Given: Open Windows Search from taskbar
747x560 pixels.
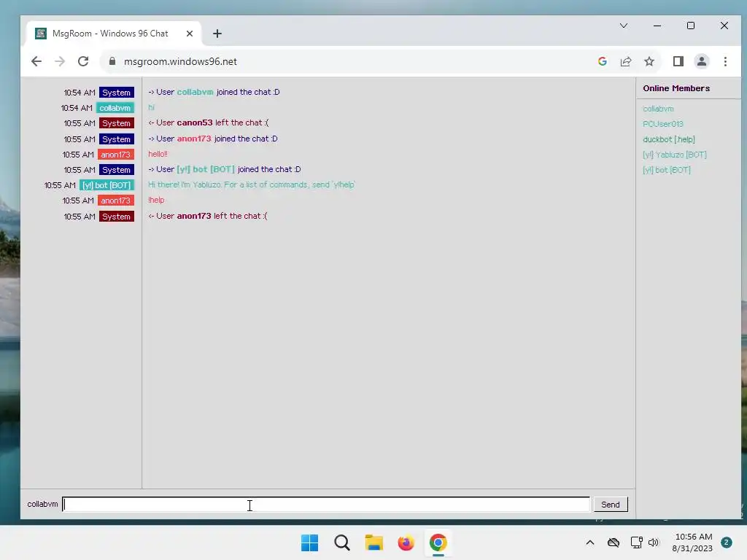Looking at the screenshot, I should pyautogui.click(x=341, y=542).
